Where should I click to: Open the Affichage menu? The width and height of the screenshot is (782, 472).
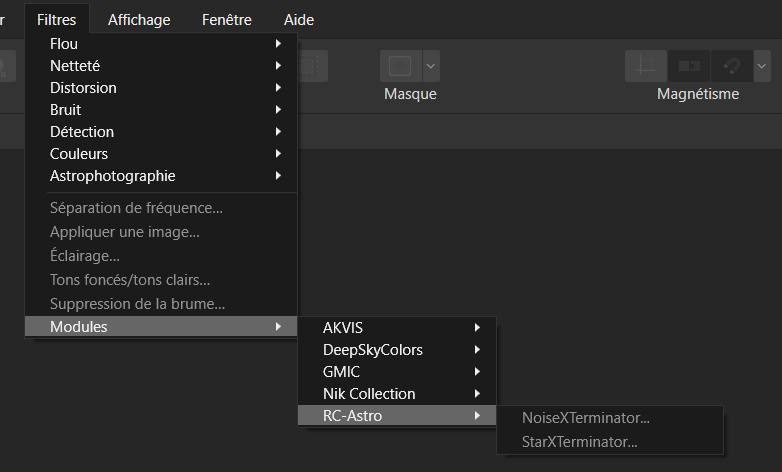[139, 19]
